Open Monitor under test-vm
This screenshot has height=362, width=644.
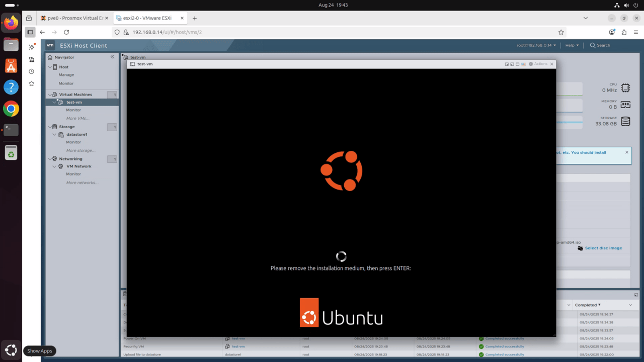(73, 110)
